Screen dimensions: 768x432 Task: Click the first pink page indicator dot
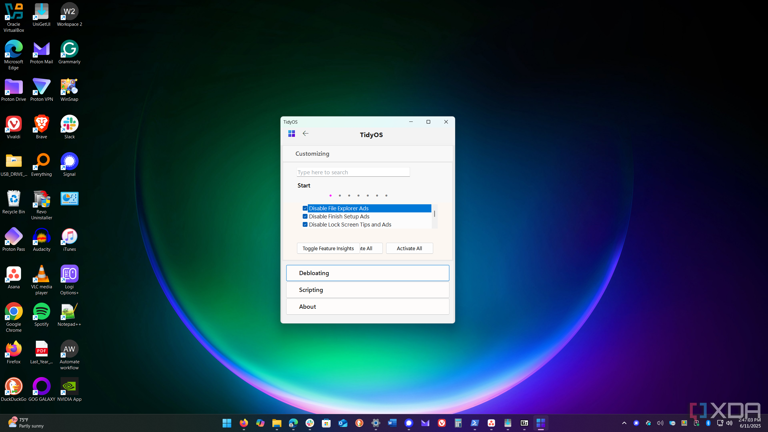click(x=330, y=196)
